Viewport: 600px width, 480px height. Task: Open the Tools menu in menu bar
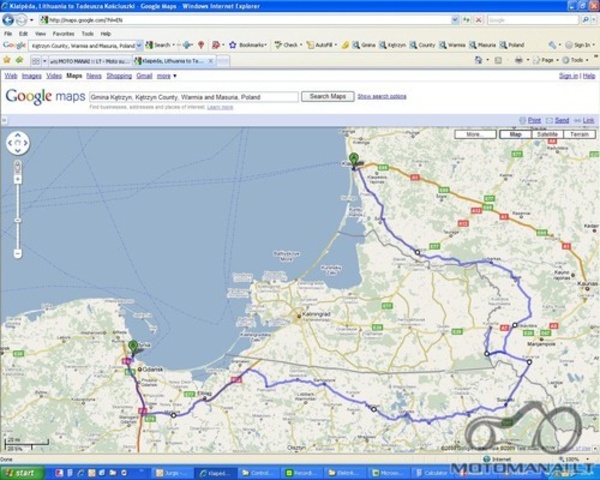pos(87,34)
